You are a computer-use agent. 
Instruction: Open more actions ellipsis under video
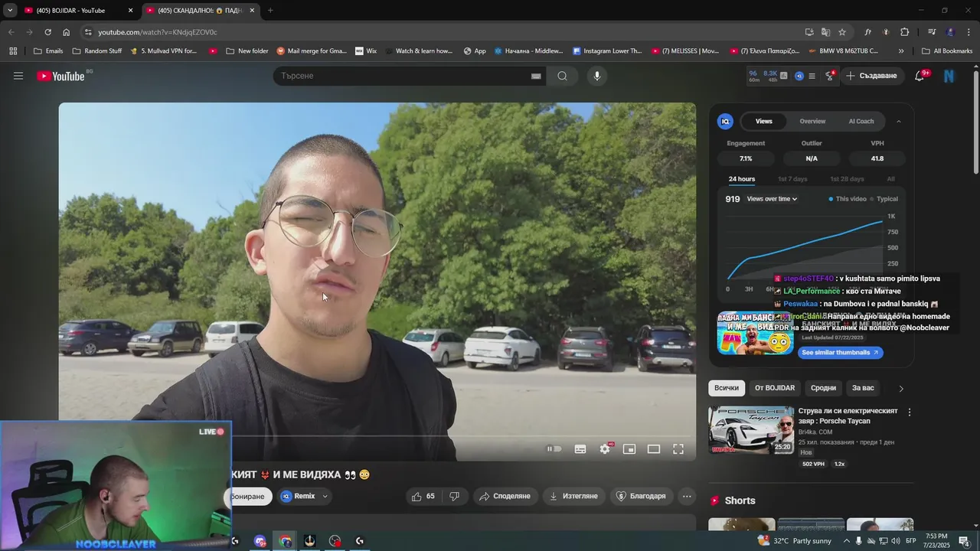[687, 496]
